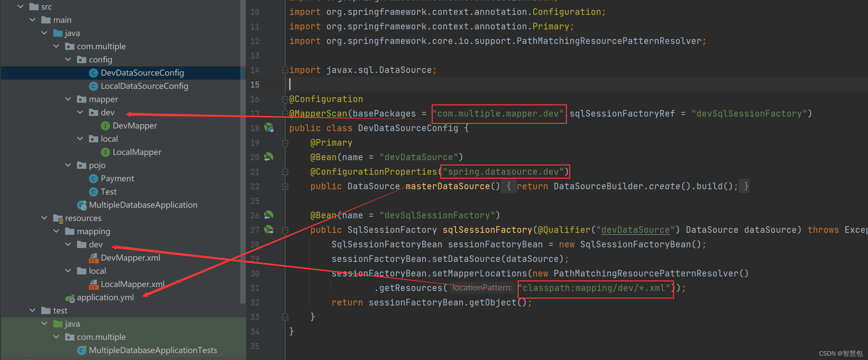Click autowired gutter icon on line 27

click(x=268, y=229)
